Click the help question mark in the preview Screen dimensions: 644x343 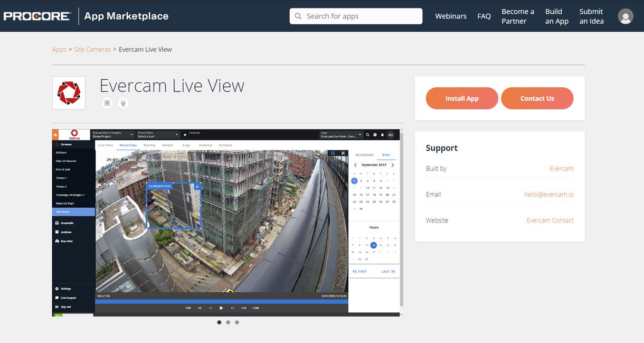(375, 135)
